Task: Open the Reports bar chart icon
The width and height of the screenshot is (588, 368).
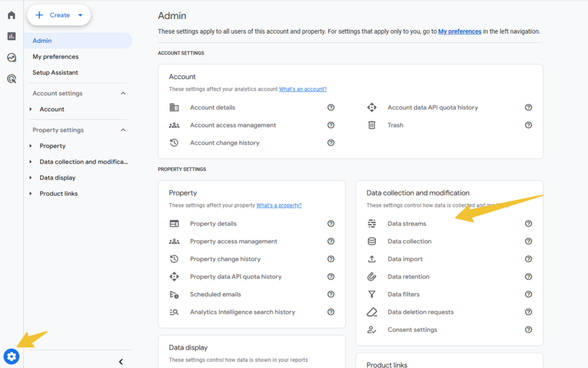Action: pyautogui.click(x=12, y=36)
